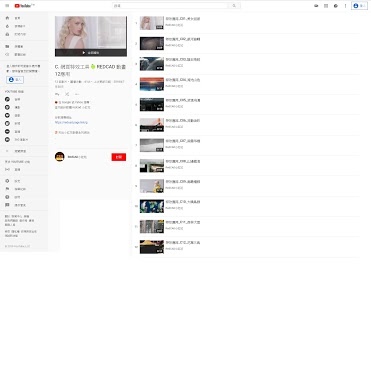Open video 2 dark gray thumbnail

click(x=152, y=43)
